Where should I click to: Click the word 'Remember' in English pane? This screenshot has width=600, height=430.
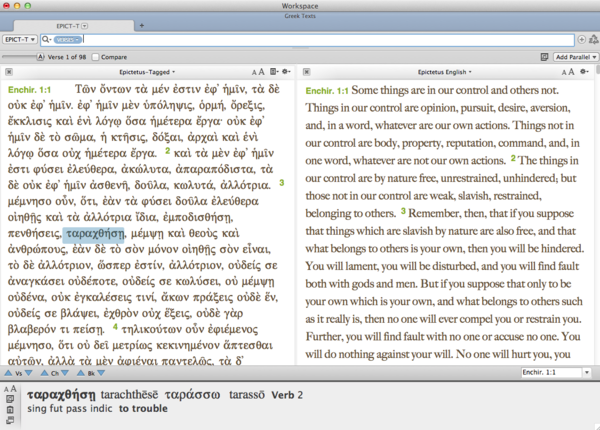click(x=434, y=213)
